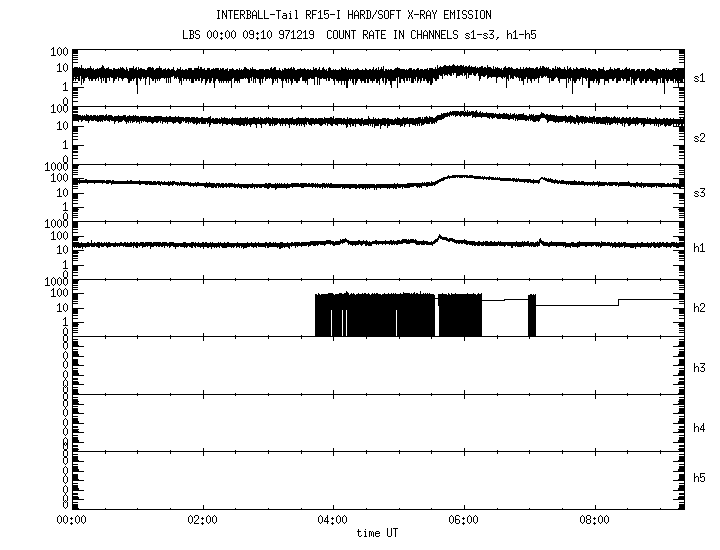Select the h5 channel label
Image resolution: width=720 pixels, height=550 pixels.
700,478
